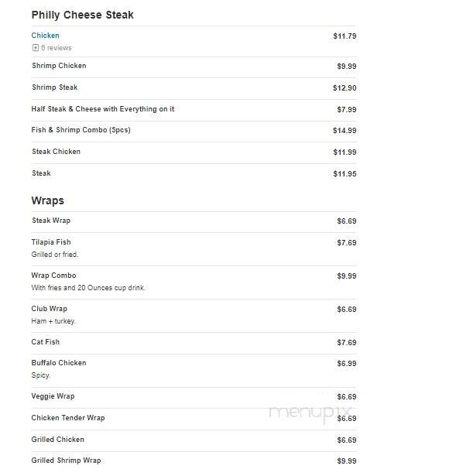
Task: Choose the Tilapia Fish wrap
Action: click(x=51, y=242)
